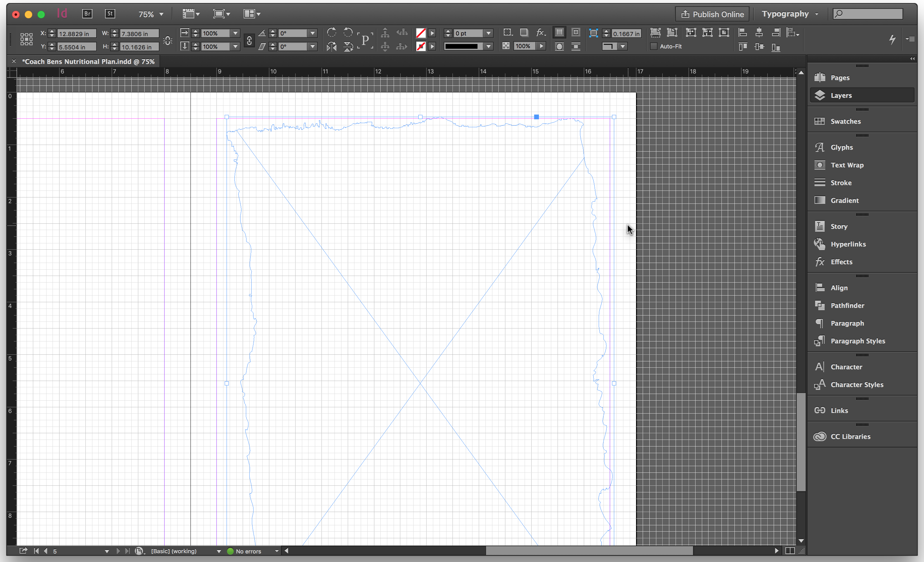
Task: Open Adobe Bridge via the Br icon
Action: pyautogui.click(x=87, y=14)
